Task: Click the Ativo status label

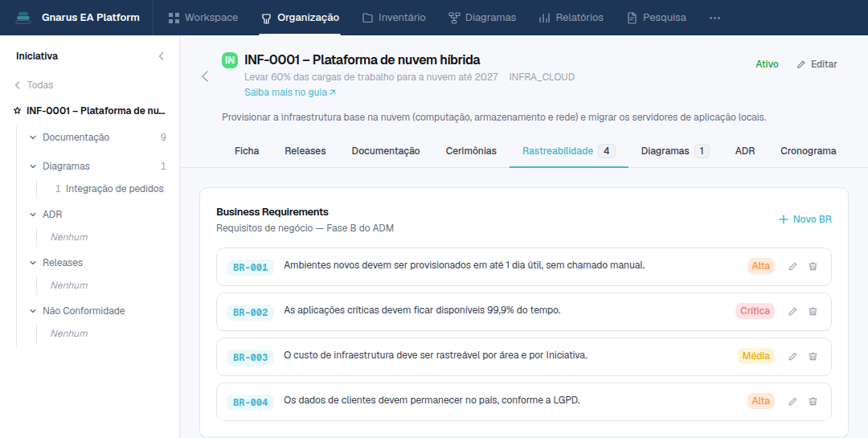Action: click(767, 64)
